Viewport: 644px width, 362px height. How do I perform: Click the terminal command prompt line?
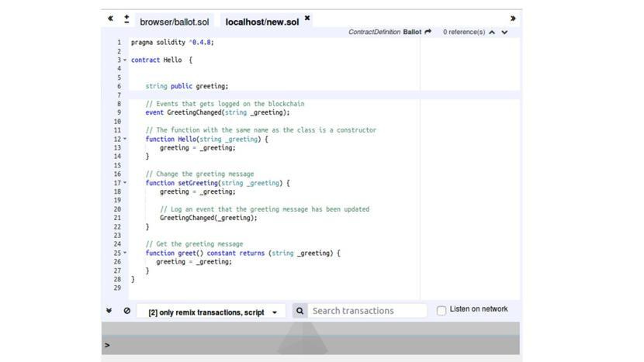pyautogui.click(x=310, y=345)
